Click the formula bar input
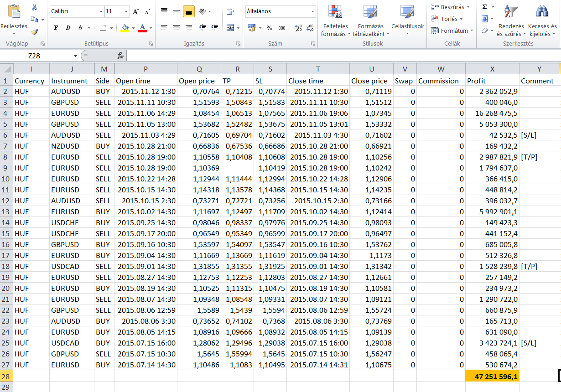This screenshot has height=392, width=561. coord(343,56)
